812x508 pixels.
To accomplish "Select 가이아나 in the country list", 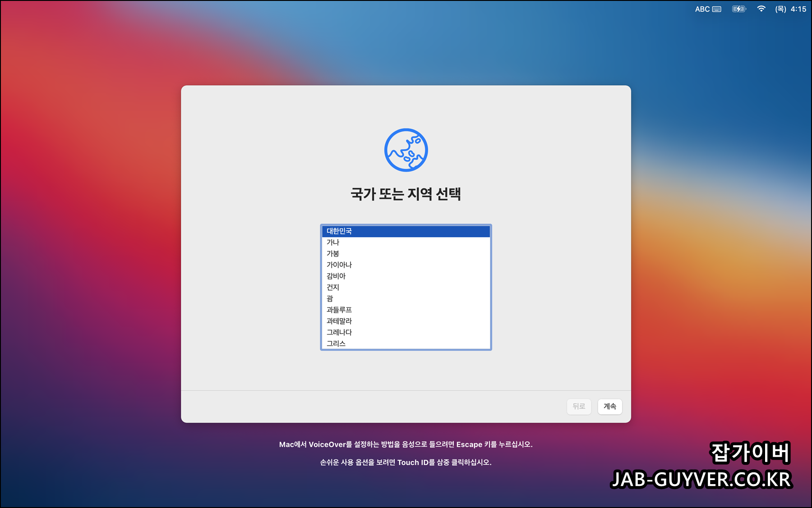I will pyautogui.click(x=406, y=265).
